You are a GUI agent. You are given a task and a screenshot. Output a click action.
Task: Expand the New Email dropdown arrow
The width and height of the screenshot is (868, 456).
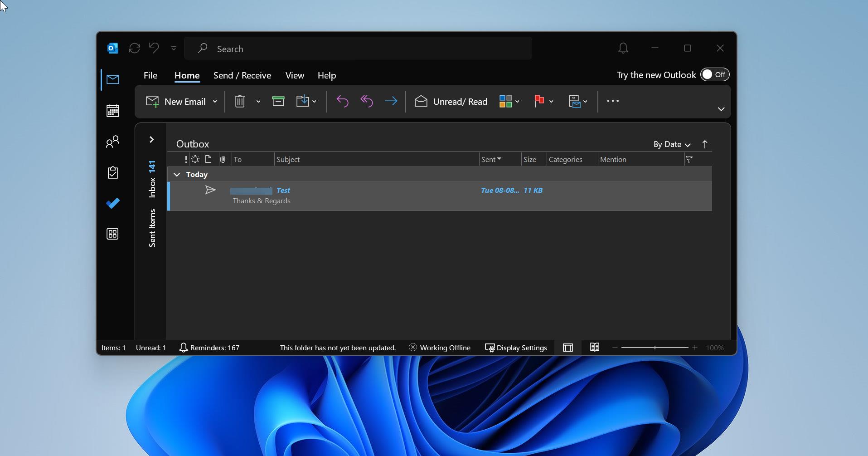(215, 102)
